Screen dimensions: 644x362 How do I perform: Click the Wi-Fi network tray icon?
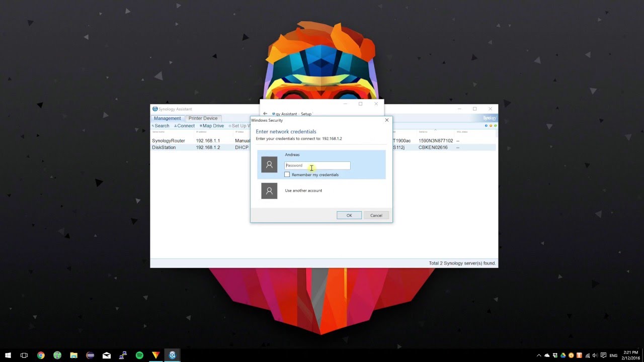[588, 355]
